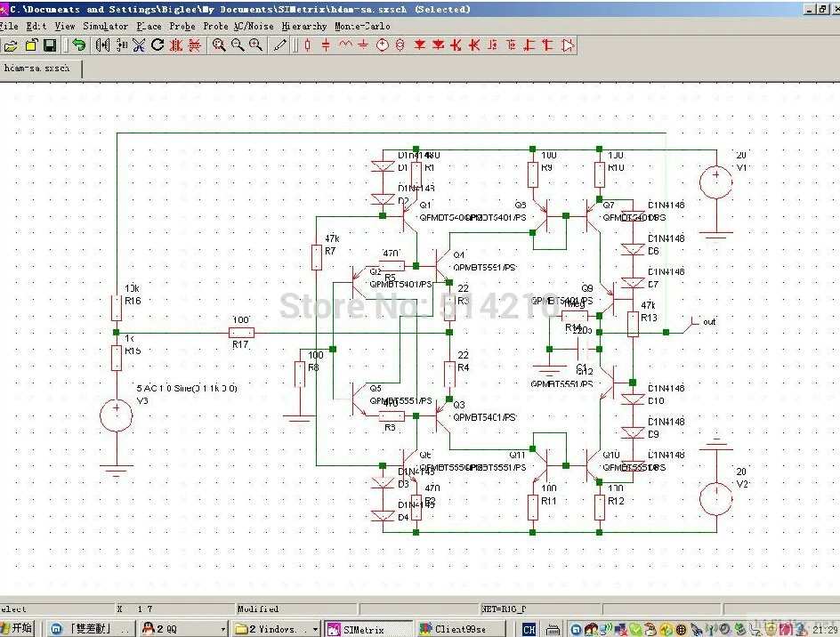Open the Hierarchy menu
The image size is (840, 637).
point(304,27)
